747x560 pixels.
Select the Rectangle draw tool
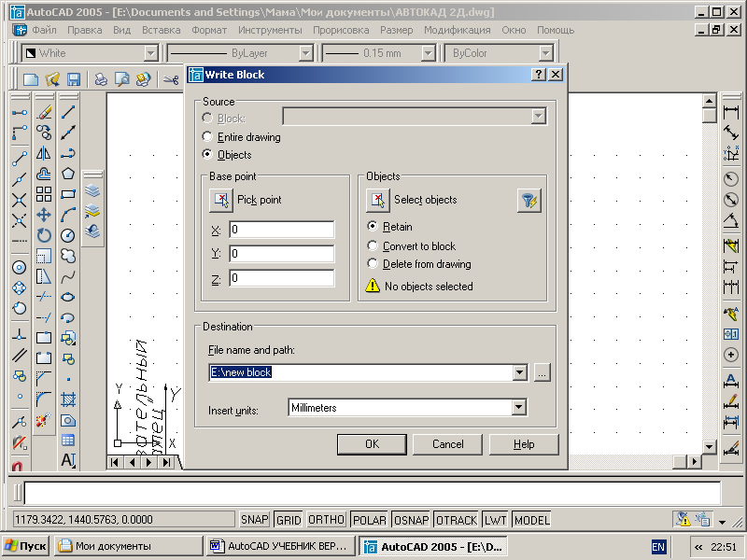(68, 194)
